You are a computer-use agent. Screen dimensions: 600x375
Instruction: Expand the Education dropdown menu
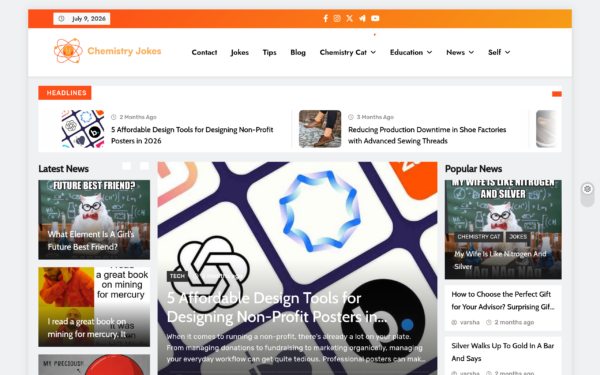[x=411, y=52]
